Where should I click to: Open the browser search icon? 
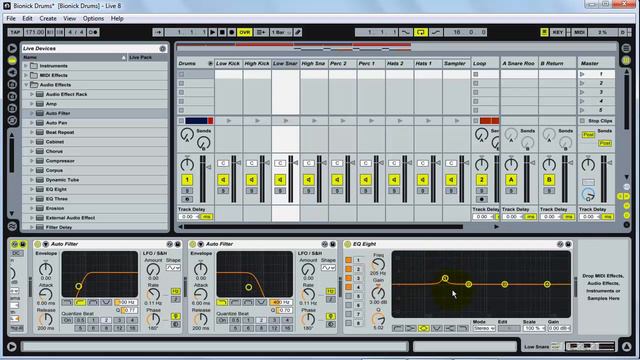coord(162,49)
